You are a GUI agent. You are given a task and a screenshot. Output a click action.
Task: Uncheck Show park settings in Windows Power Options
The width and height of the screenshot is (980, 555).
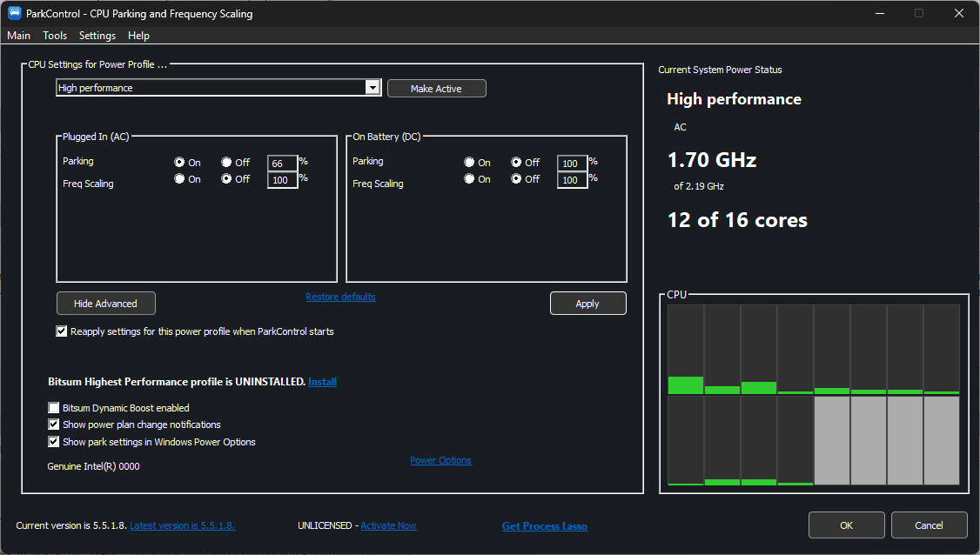tap(54, 442)
